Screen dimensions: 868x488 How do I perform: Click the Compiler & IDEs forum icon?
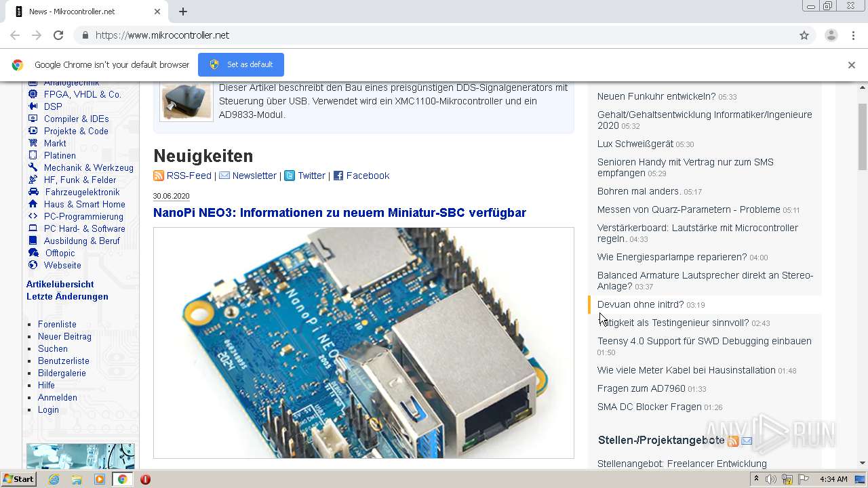[33, 119]
